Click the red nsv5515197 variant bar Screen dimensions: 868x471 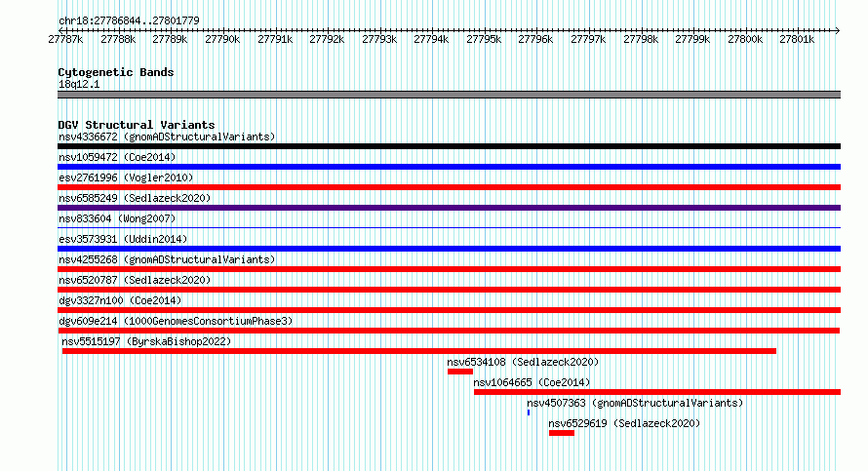(419, 351)
